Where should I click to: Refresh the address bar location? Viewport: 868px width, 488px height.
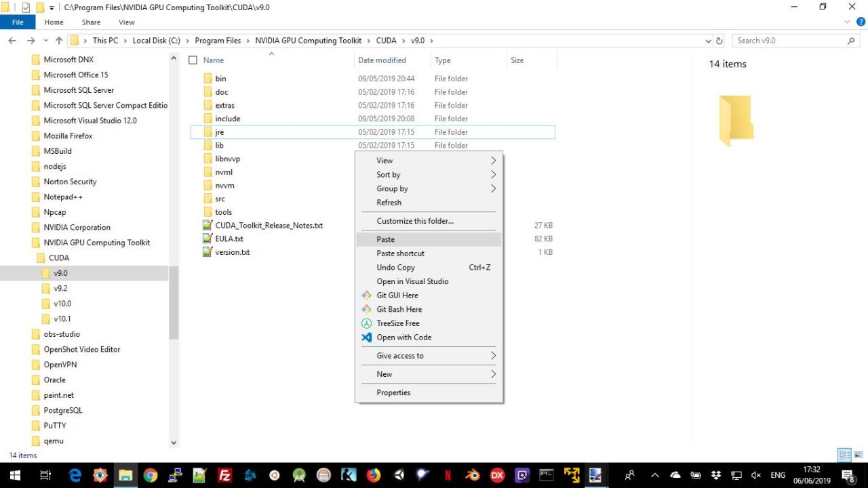click(x=719, y=41)
